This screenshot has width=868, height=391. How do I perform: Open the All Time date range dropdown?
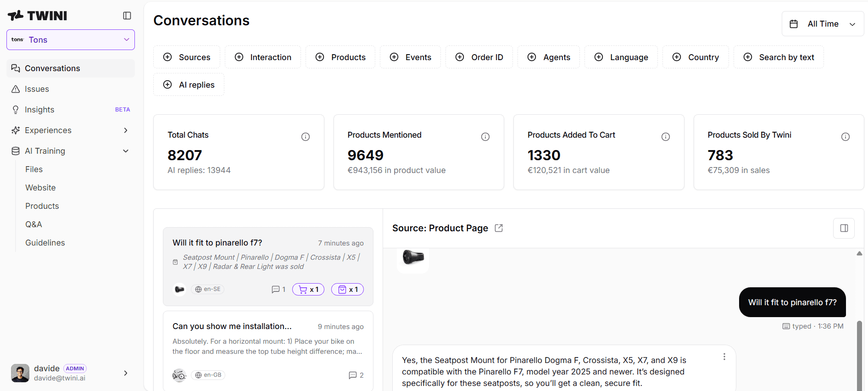pyautogui.click(x=823, y=24)
